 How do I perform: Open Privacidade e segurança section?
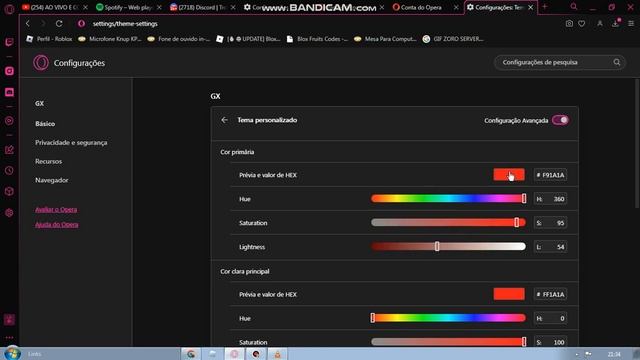coord(71,142)
